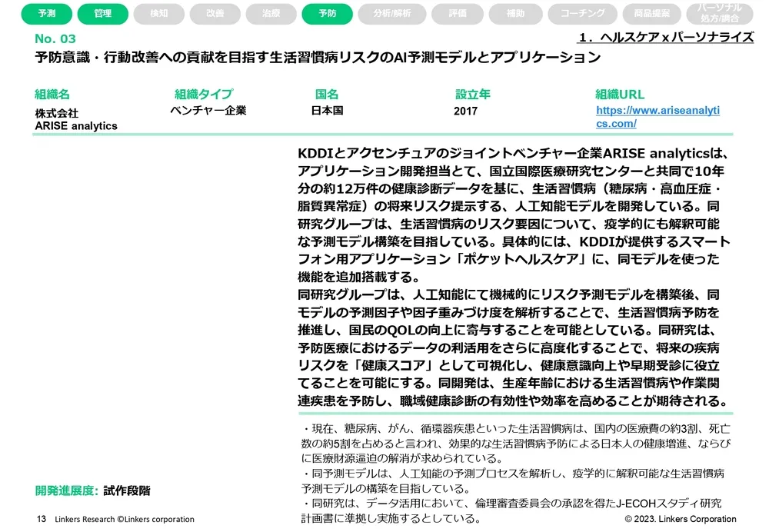769x532 pixels.
Task: Click the © 2023. Linkers Corporation copyright text
Action: coord(681,519)
